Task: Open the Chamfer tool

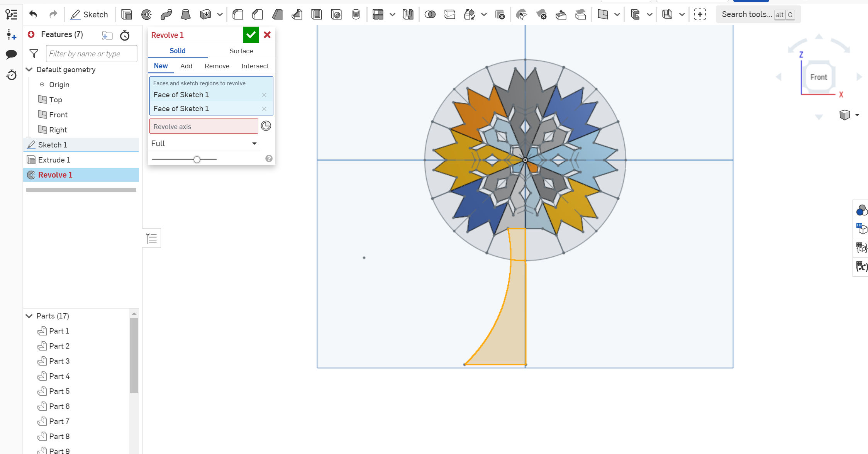Action: click(258, 14)
